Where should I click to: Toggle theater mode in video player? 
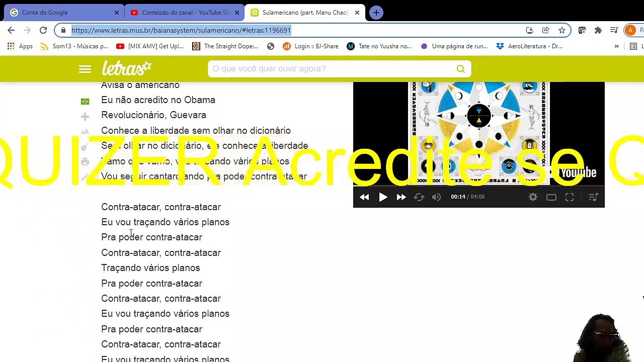point(551,197)
